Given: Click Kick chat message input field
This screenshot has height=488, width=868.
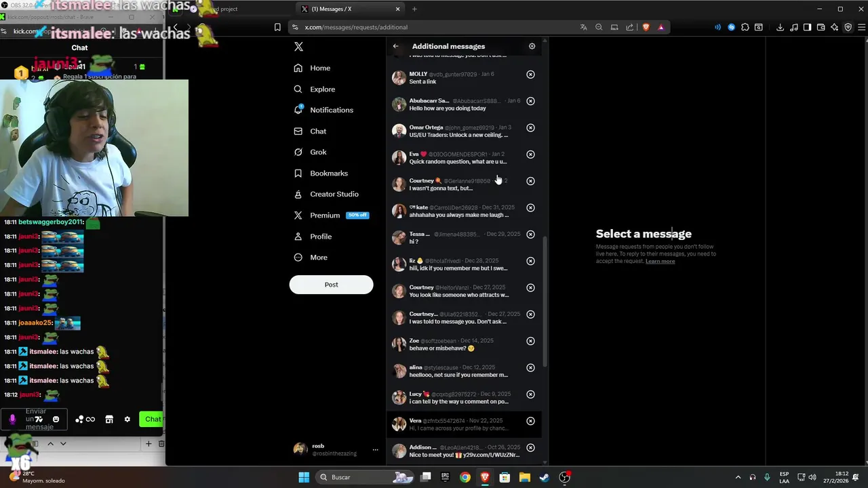Looking at the screenshot, I should (34, 420).
